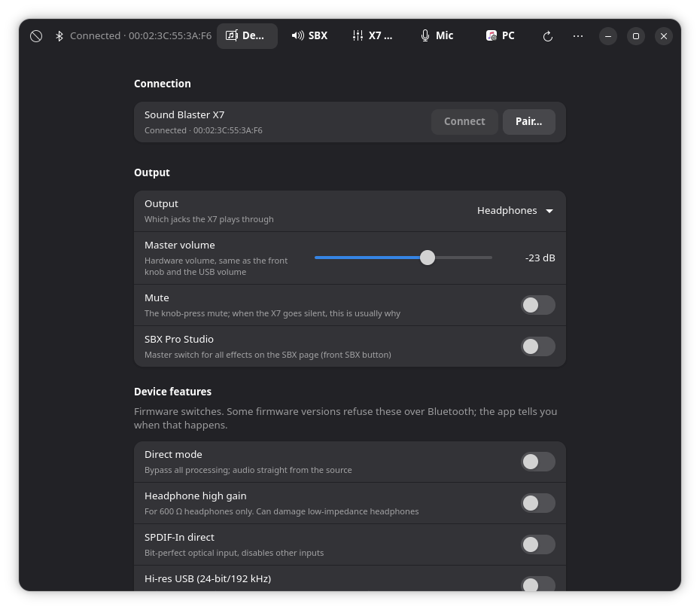700x610 pixels.
Task: Click the header status text Connected · 00:02:3C:55:3A:F6
Action: [141, 35]
